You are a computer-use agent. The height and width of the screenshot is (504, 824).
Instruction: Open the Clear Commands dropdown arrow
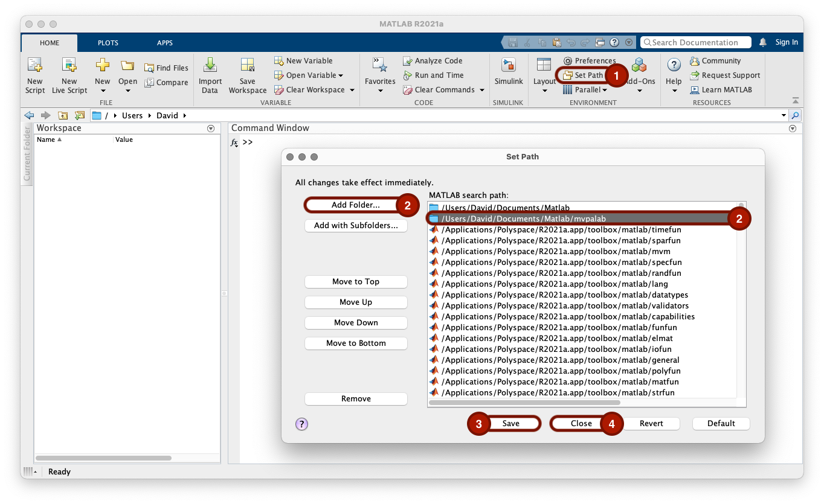pos(482,90)
